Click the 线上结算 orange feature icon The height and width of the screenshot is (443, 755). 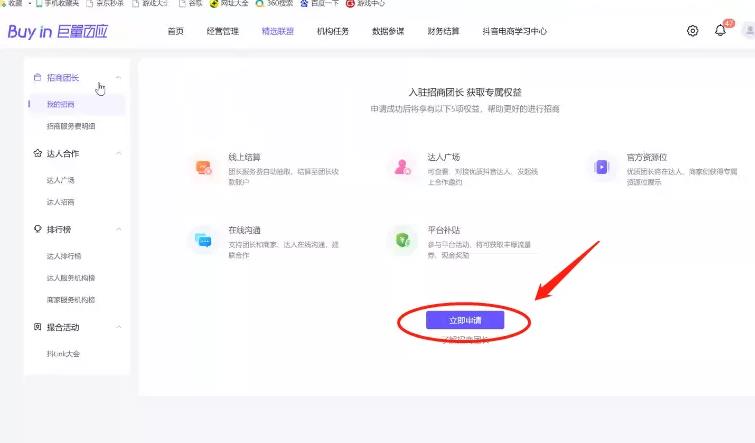pyautogui.click(x=204, y=167)
